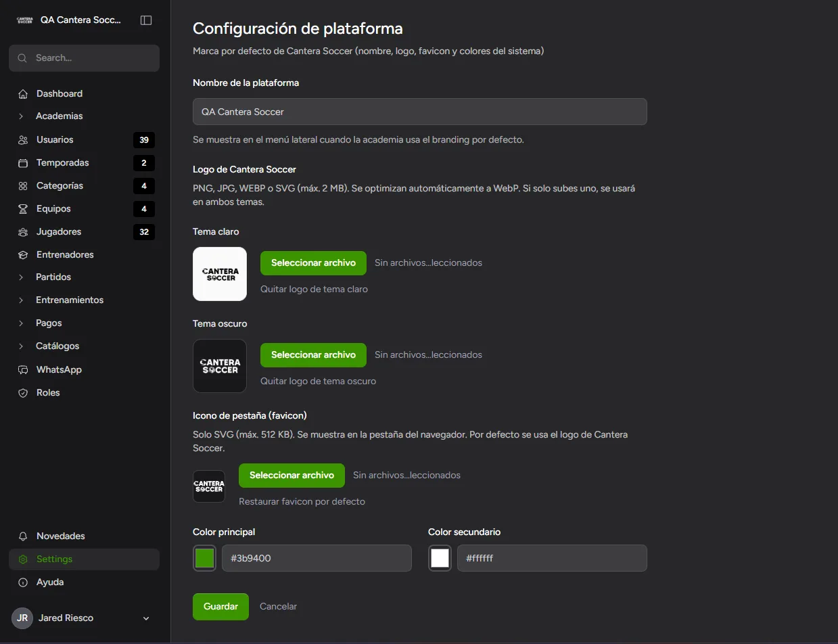Select file for Tema claro logo
The image size is (838, 644).
[x=313, y=263]
